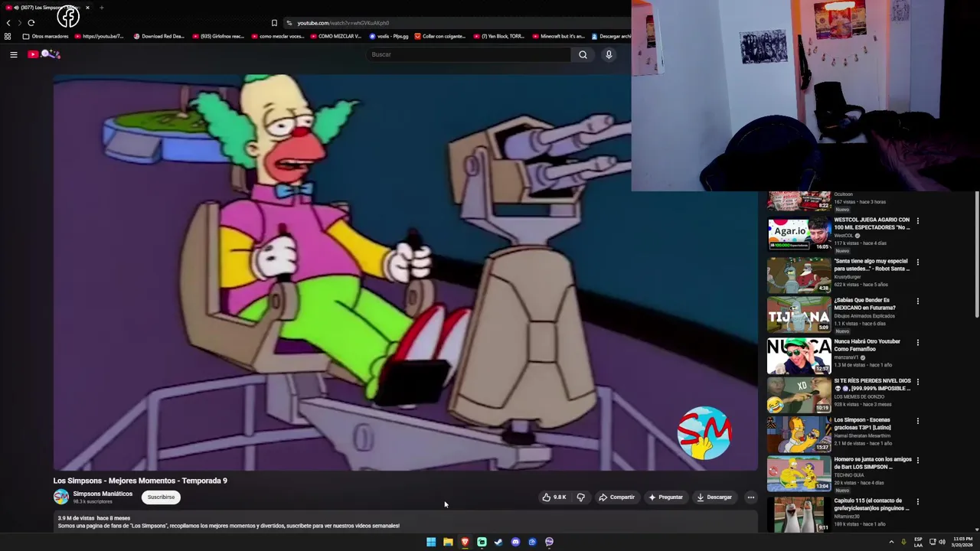The height and width of the screenshot is (551, 980).
Task: Click the search magnifier button
Action: click(x=583, y=54)
